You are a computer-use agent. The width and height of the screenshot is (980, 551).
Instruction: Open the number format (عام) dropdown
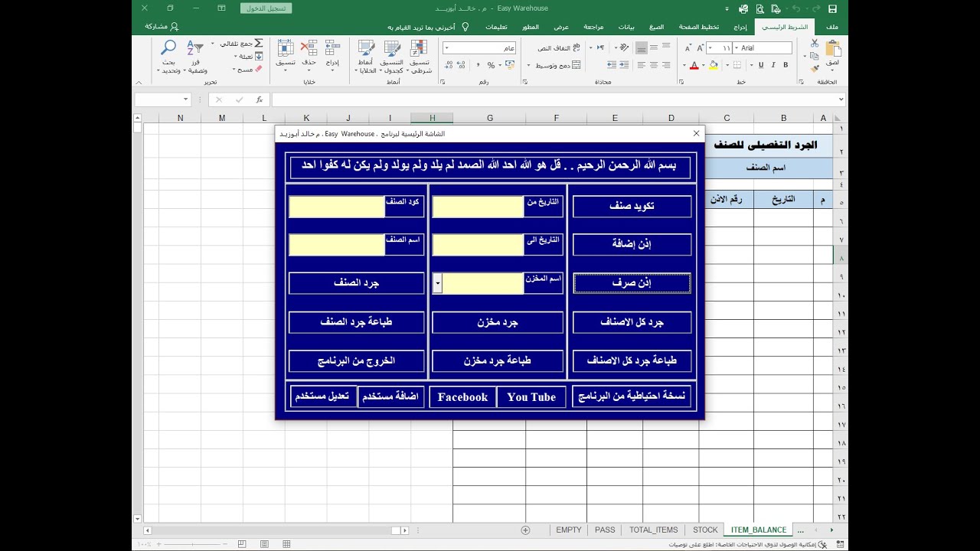pos(446,47)
